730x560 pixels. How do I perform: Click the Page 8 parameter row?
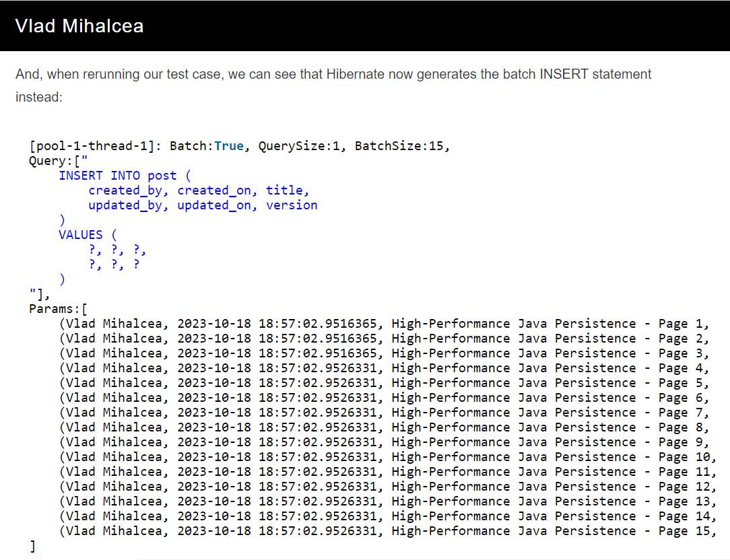pos(384,427)
